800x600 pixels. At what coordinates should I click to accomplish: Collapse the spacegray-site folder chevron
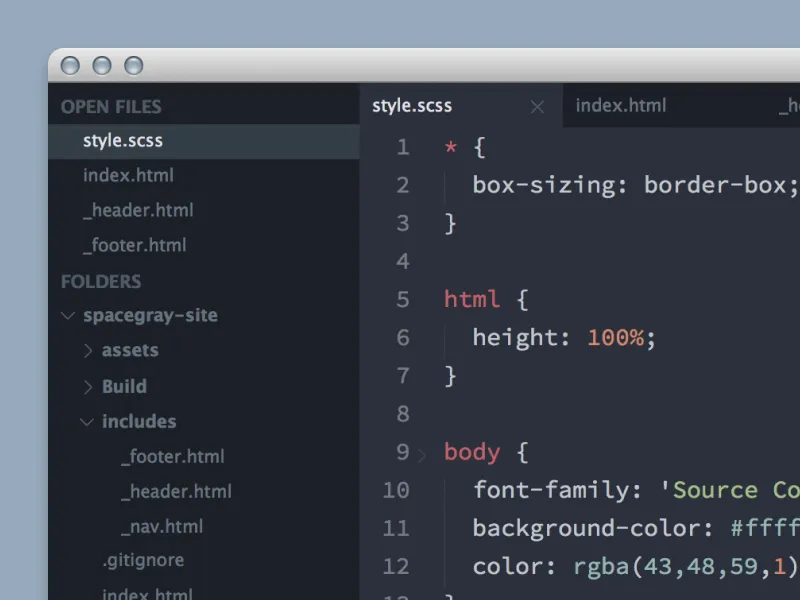coord(68,316)
